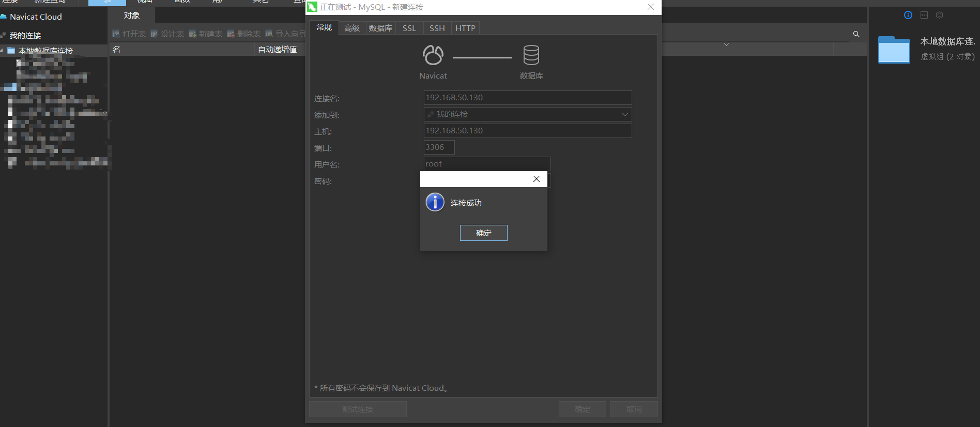Viewport: 980px width, 427px height.
Task: Click the 虚拟组 (2 对象) text in info panel
Action: [x=948, y=57]
